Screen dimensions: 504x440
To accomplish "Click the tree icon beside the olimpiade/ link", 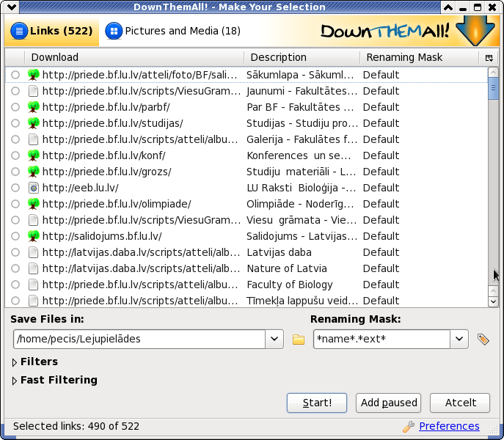I will click(34, 204).
